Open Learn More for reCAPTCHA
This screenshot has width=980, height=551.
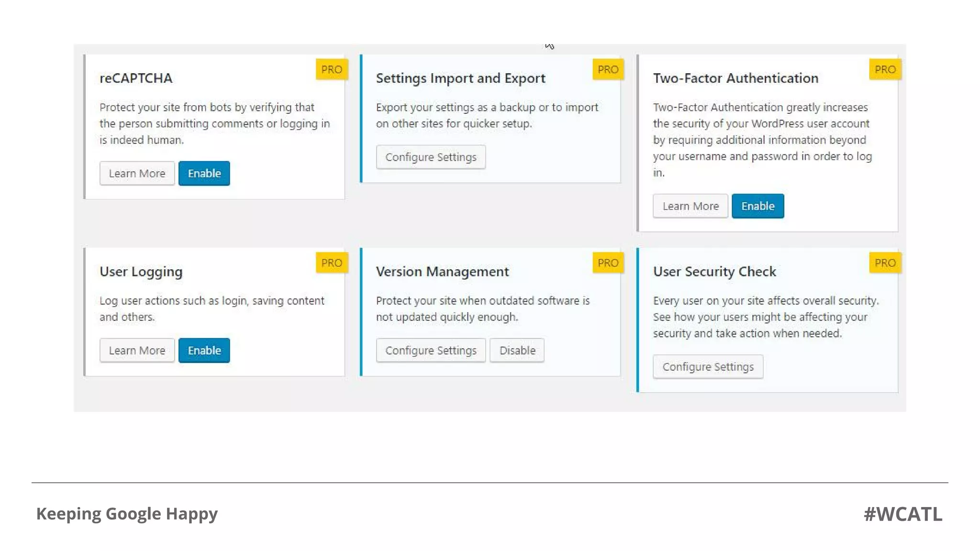click(x=137, y=173)
